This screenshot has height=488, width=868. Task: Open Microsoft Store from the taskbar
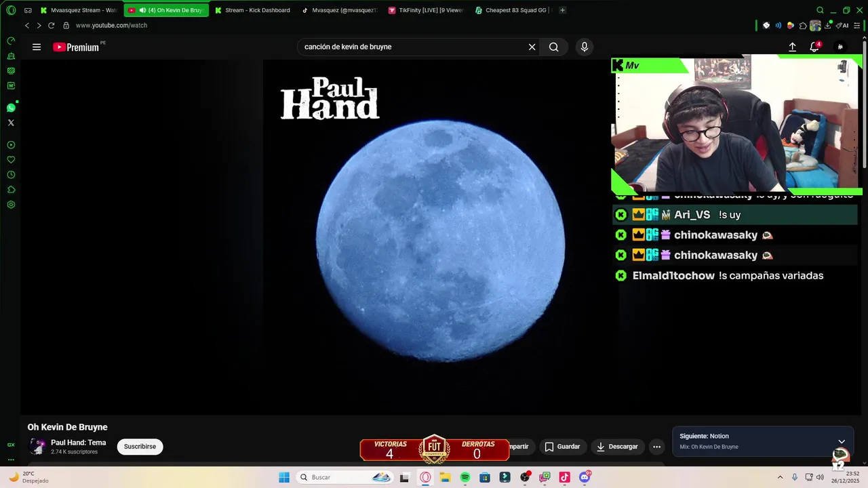point(485,477)
